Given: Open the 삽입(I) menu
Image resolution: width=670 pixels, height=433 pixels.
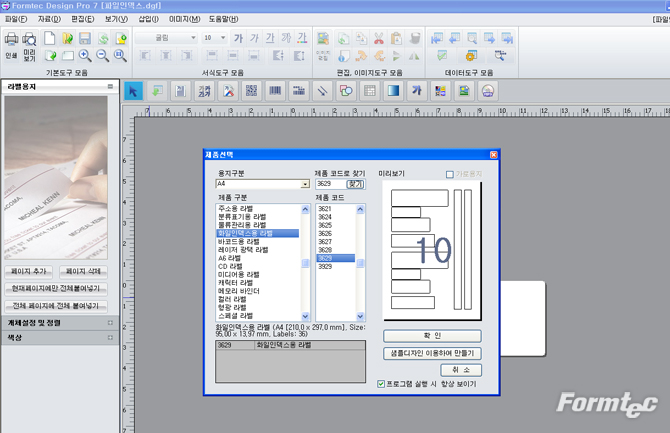Looking at the screenshot, I should (x=148, y=19).
